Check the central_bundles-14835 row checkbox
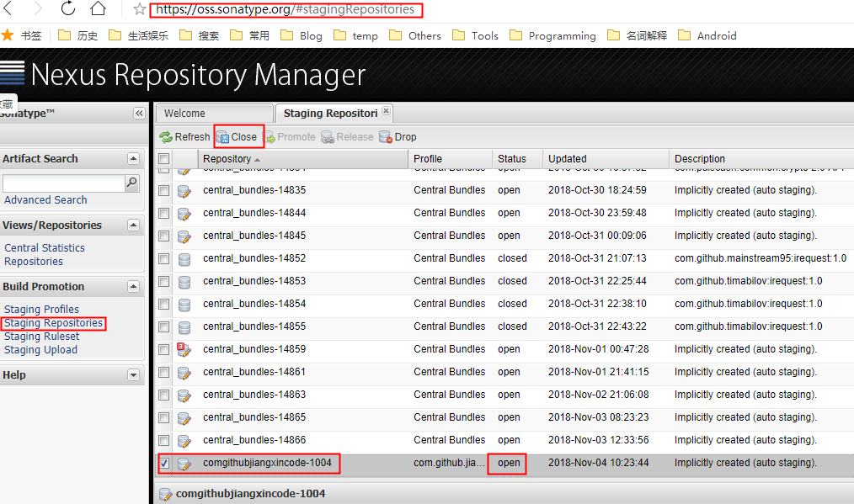 point(164,190)
